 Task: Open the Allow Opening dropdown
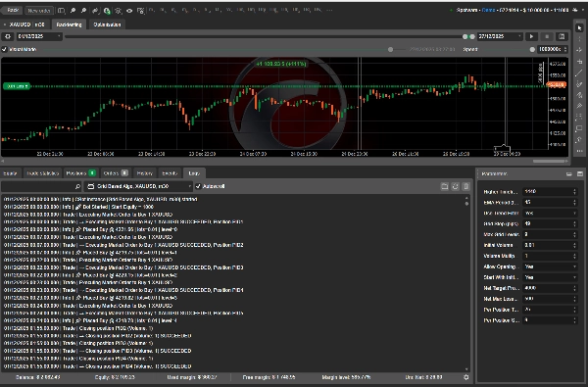pos(550,266)
